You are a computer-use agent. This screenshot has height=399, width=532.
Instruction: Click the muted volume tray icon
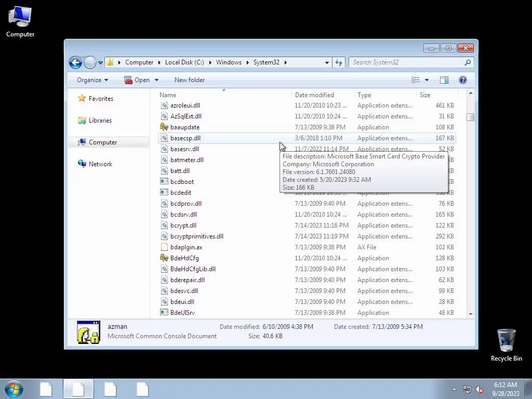pos(480,390)
